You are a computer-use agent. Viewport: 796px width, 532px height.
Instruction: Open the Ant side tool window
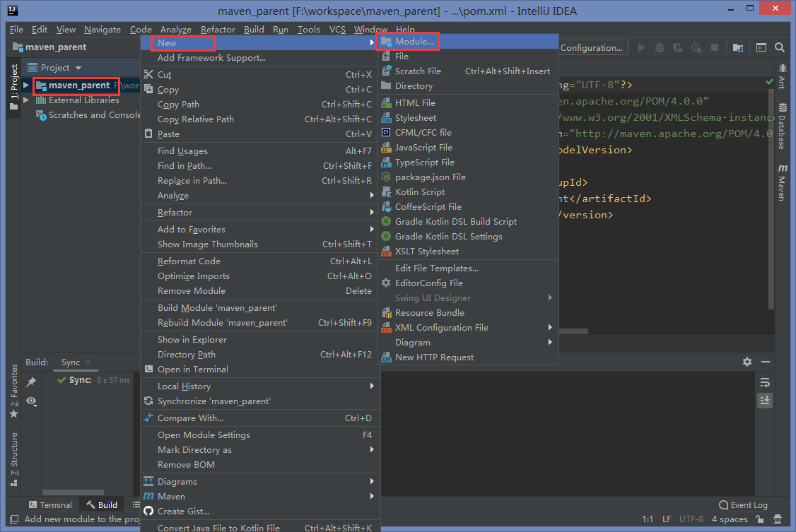point(783,76)
